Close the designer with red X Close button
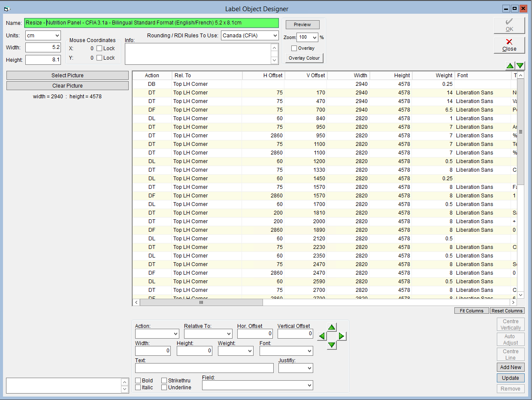Viewport: 532px width, 400px height. pos(509,45)
